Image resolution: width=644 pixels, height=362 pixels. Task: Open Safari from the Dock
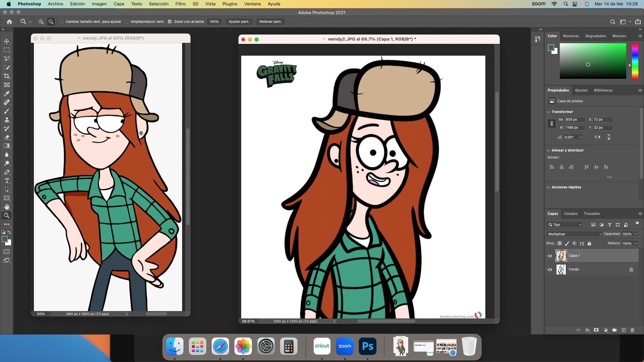point(220,346)
